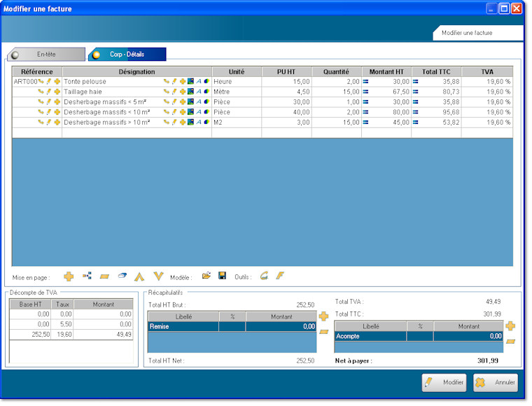Click the move down arrow in Mise en page
The height and width of the screenshot is (406, 532).
(x=158, y=276)
